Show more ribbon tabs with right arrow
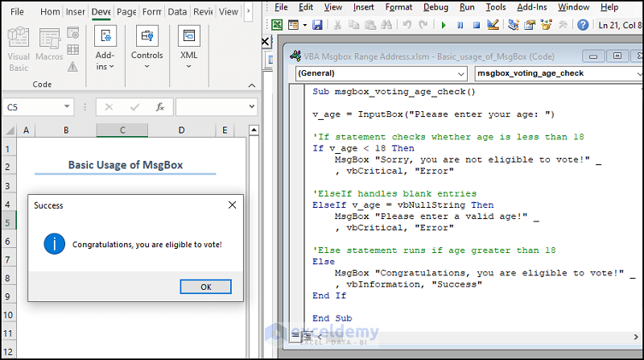The height and width of the screenshot is (360, 644). tap(248, 11)
